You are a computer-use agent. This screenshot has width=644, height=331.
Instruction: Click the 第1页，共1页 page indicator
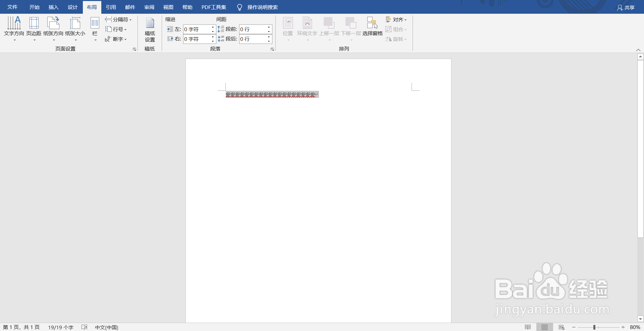(21, 327)
